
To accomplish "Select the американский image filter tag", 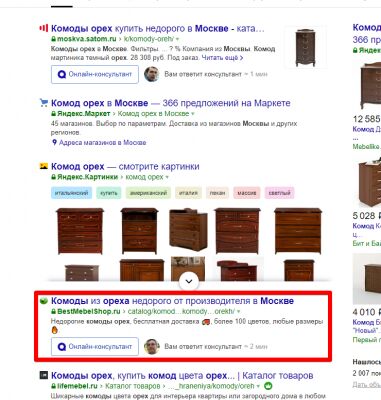I will [148, 193].
